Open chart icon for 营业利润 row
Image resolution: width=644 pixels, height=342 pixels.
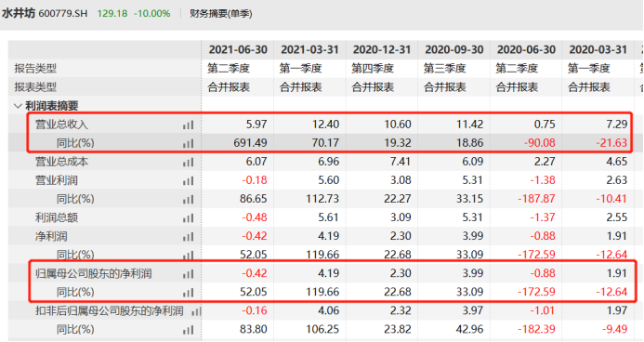click(x=188, y=180)
